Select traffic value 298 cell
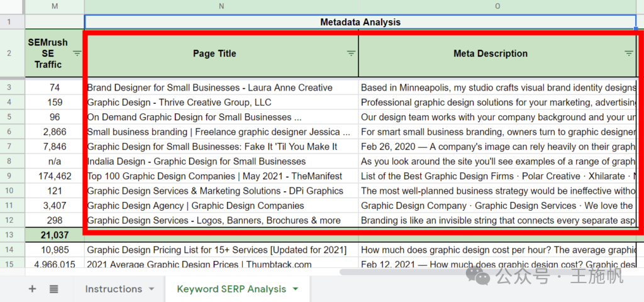 click(x=55, y=221)
